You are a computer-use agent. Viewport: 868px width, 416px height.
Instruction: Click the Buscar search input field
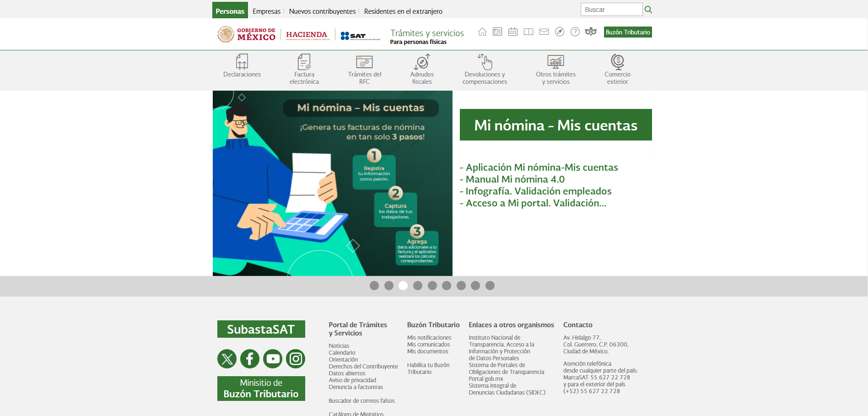coord(611,10)
